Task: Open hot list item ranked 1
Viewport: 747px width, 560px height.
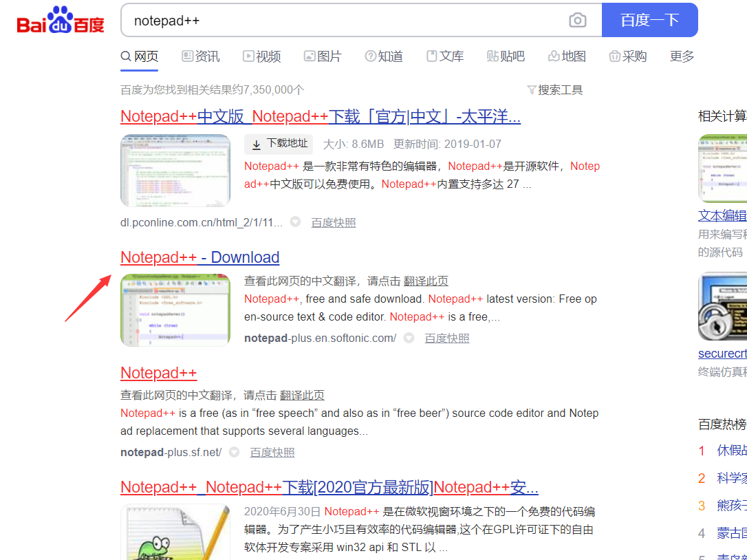Action: point(732,451)
